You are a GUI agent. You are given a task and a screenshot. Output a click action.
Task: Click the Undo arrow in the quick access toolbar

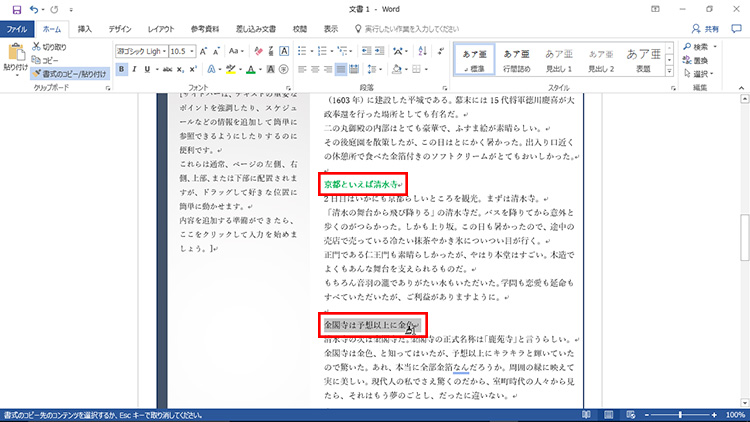click(x=34, y=9)
